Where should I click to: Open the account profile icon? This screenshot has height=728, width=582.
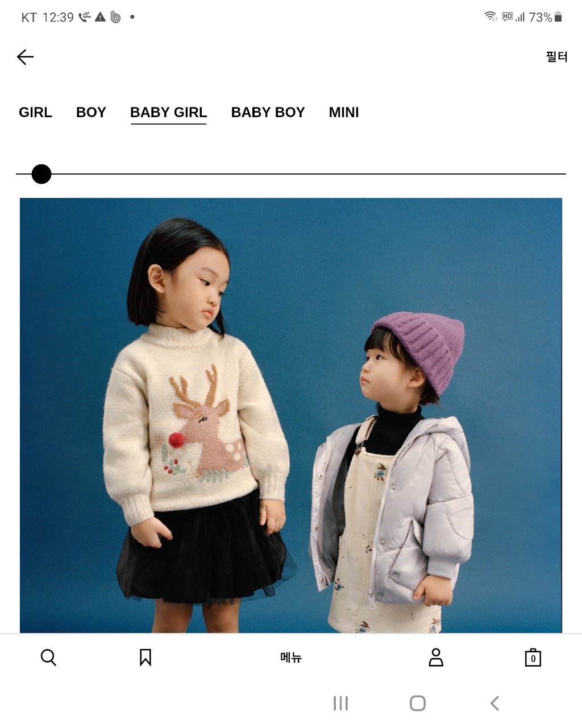pos(436,657)
